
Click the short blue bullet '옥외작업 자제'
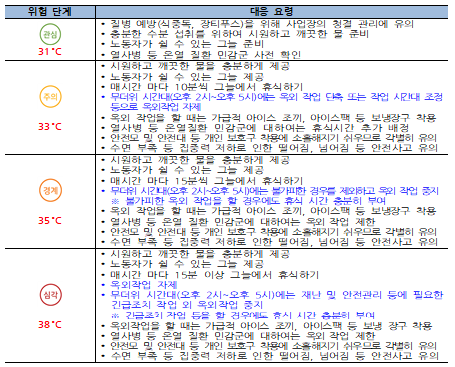tap(144, 285)
